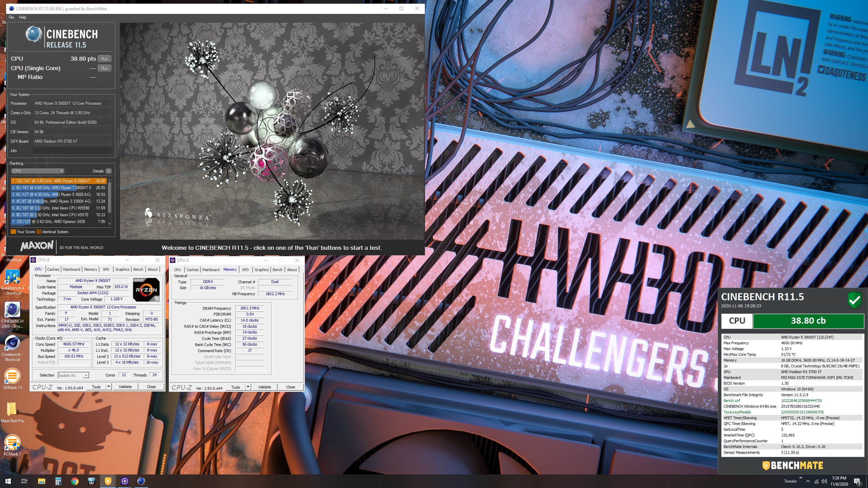Click the rendered scene preview in Cinebench
This screenshot has height=488, width=868.
(x=272, y=131)
